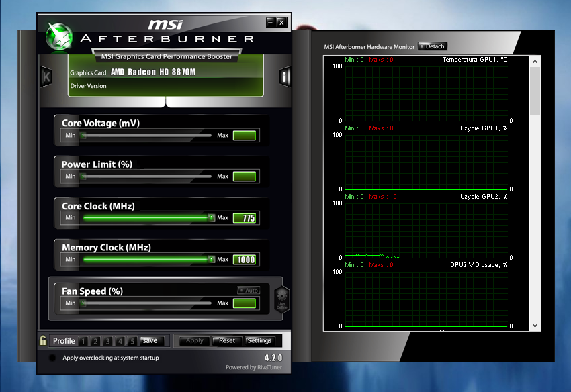Click the GPU2 VID usage graph

click(x=426, y=299)
